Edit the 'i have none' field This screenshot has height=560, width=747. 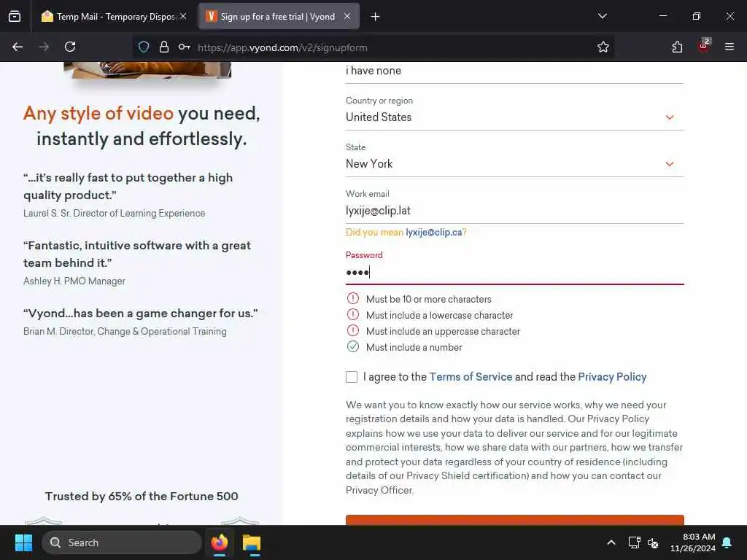click(514, 71)
